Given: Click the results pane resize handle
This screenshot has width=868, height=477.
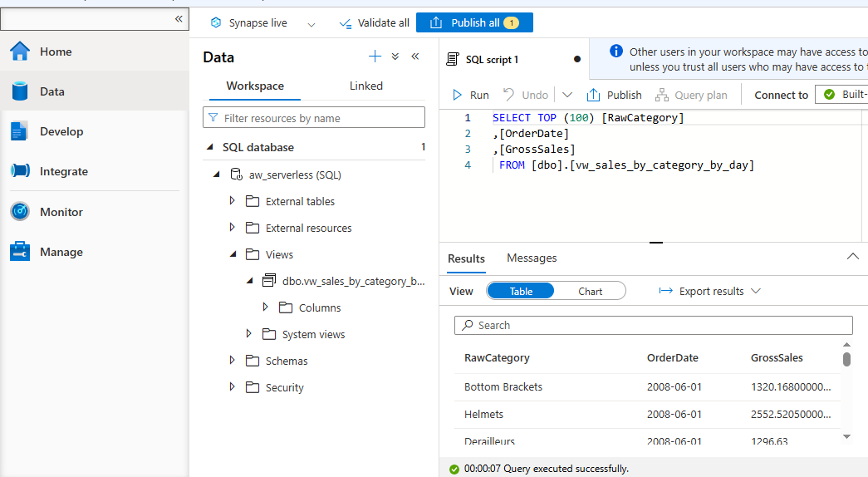Looking at the screenshot, I should (x=656, y=243).
